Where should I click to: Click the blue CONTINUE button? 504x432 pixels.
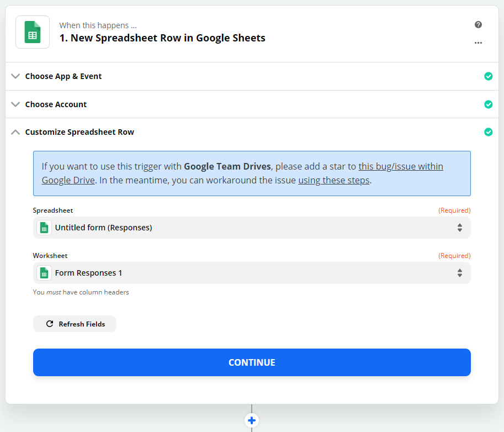pos(252,362)
